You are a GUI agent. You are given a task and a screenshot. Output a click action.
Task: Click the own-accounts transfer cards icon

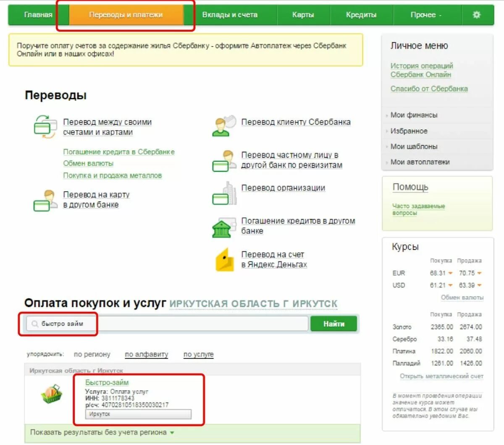click(x=45, y=126)
